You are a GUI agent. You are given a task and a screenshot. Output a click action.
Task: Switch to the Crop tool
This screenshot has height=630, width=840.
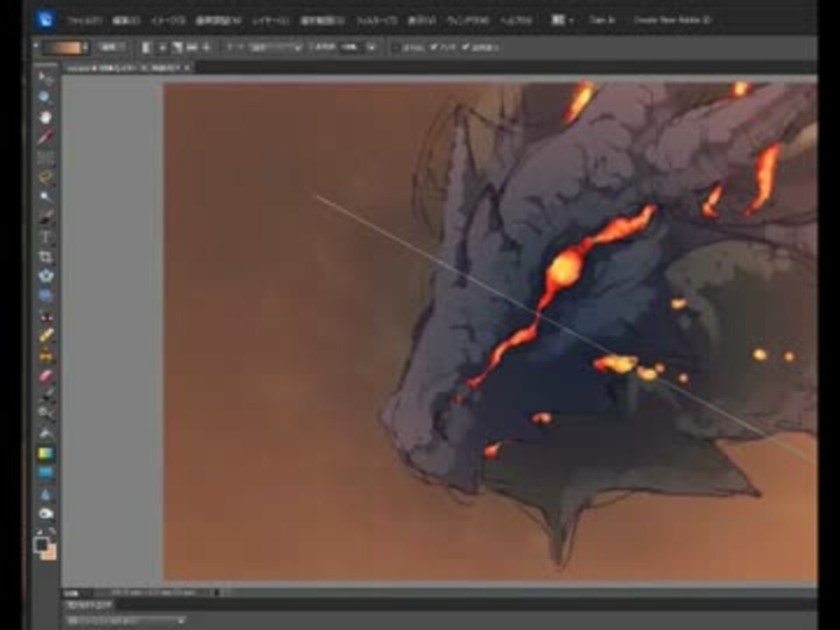[46, 257]
